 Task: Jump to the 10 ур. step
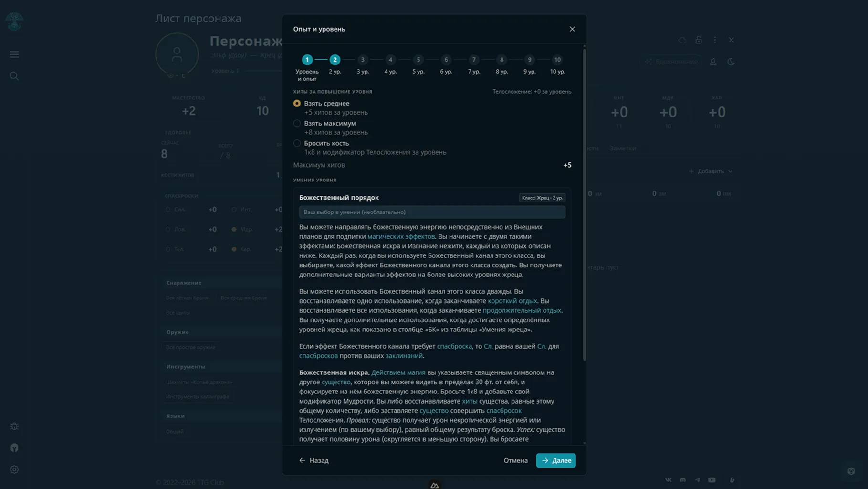point(557,60)
